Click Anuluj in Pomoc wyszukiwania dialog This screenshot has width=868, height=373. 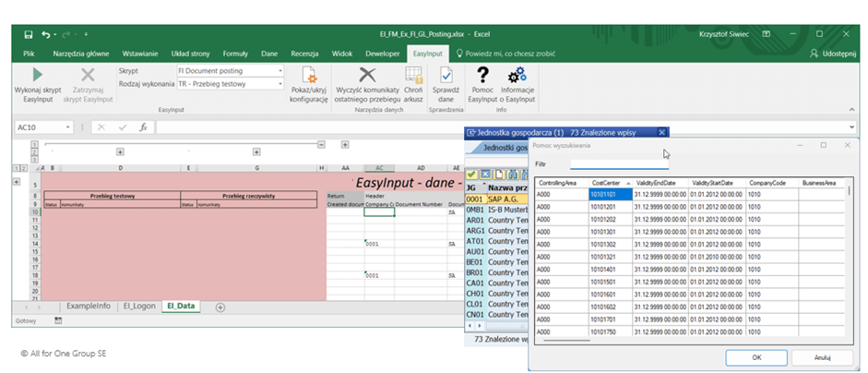[823, 357]
